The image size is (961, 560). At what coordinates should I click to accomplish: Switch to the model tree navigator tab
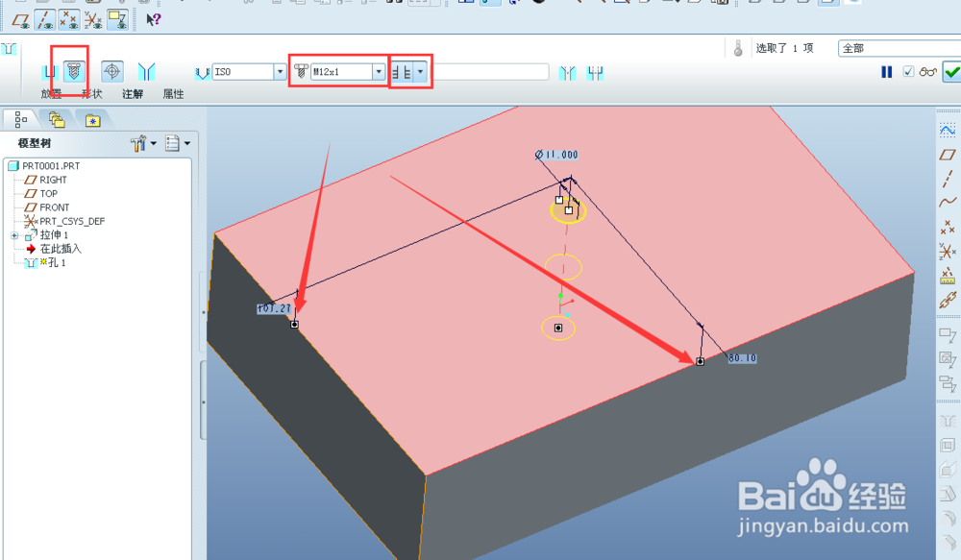[21, 119]
